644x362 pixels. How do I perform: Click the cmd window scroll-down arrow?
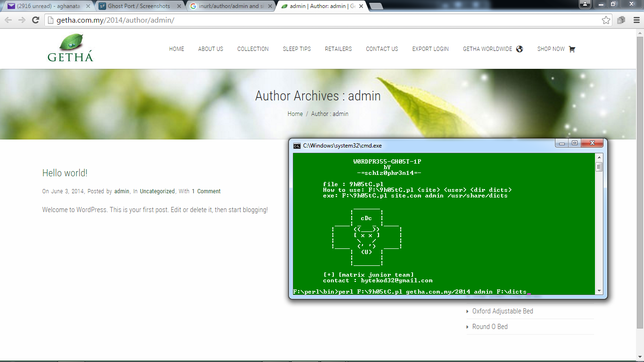pos(599,291)
